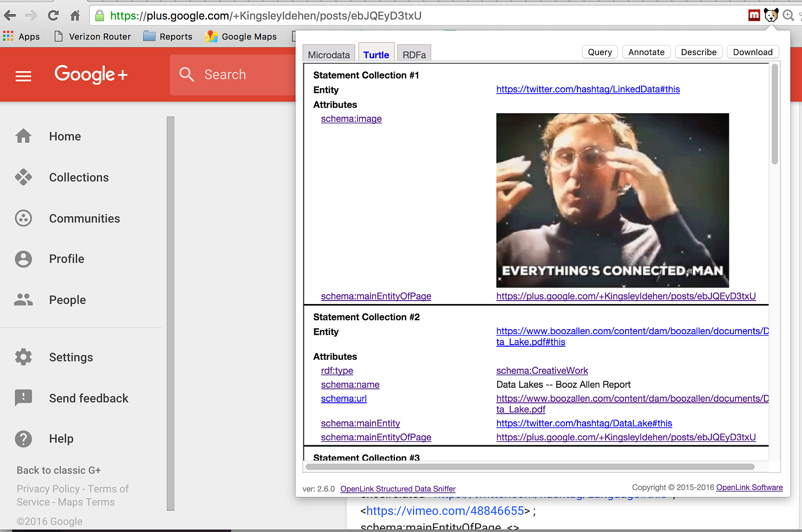Viewport: 802px width, 532px height.
Task: Click the Google+ logo
Action: point(91,75)
